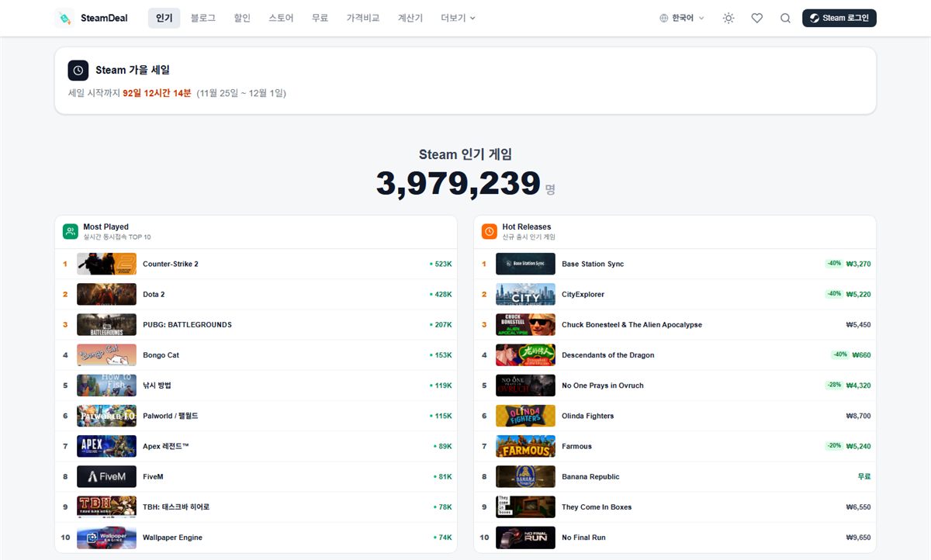This screenshot has width=931, height=560.
Task: Click the 낚시 방법 game title
Action: [x=157, y=385]
